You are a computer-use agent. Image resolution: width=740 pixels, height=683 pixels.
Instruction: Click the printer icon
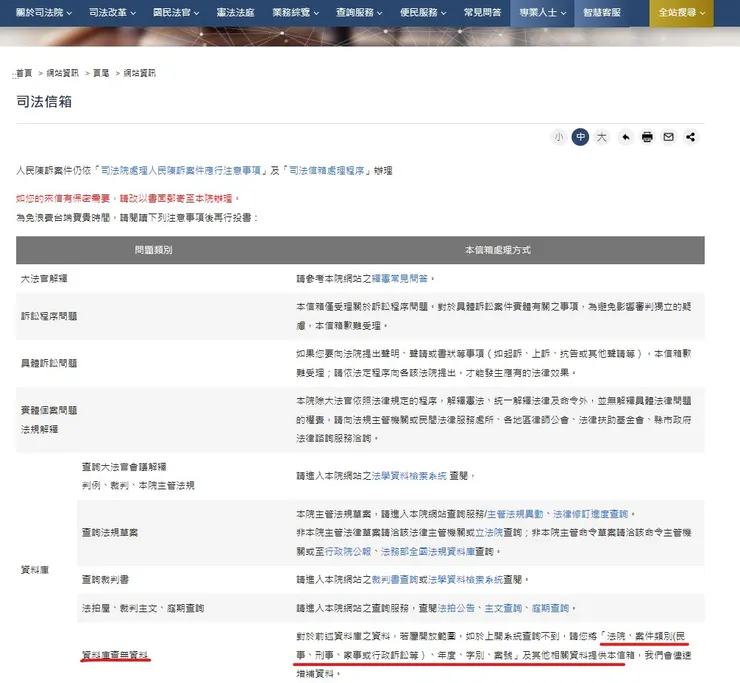tap(647, 137)
